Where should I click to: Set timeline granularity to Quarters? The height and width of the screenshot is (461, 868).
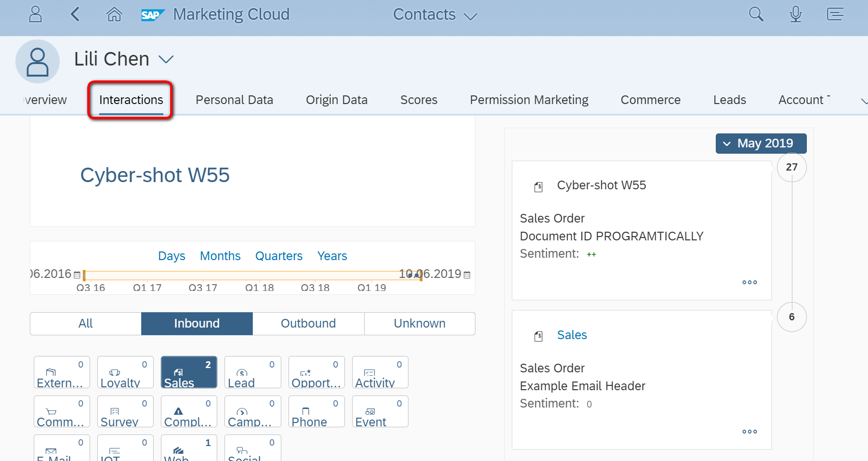tap(279, 256)
